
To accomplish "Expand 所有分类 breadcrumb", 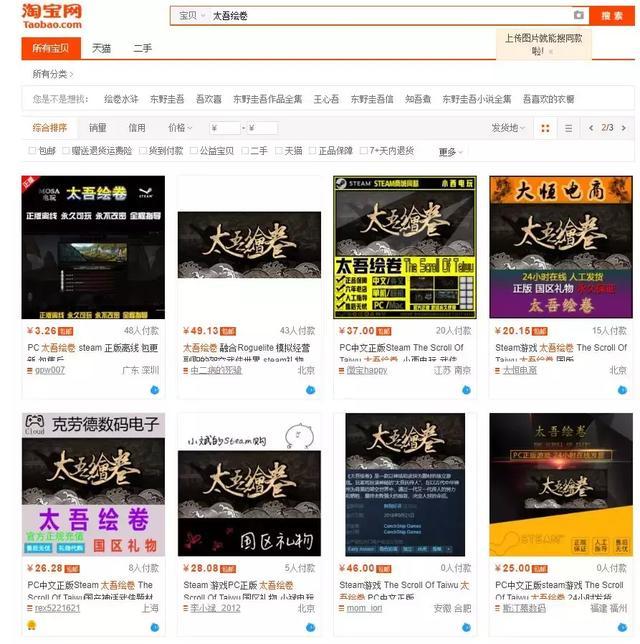I will 53,74.
